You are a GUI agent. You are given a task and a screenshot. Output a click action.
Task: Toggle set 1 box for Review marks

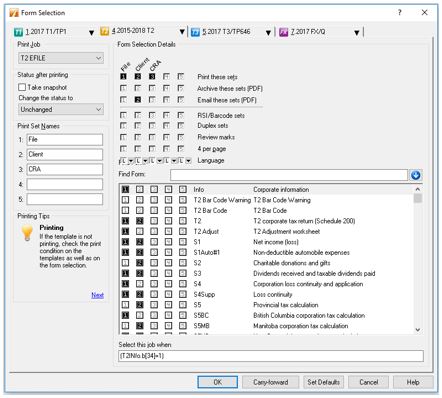123,137
